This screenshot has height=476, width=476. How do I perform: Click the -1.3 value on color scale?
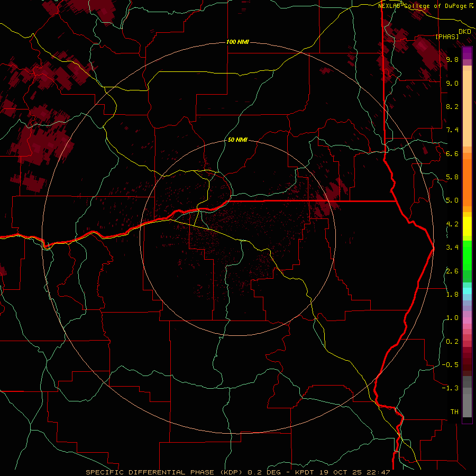pyautogui.click(x=450, y=388)
